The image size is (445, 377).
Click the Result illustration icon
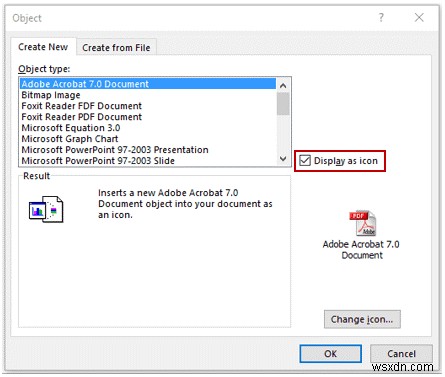46,209
